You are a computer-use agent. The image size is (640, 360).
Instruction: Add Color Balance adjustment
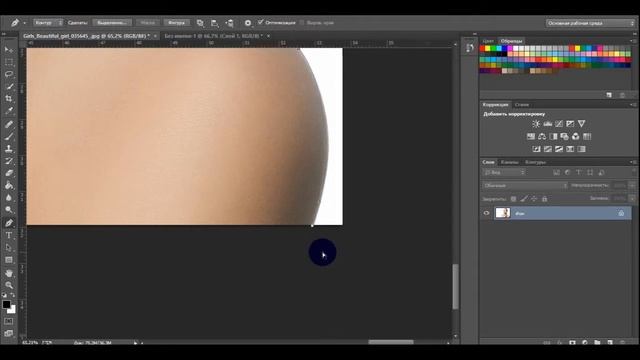click(542, 136)
